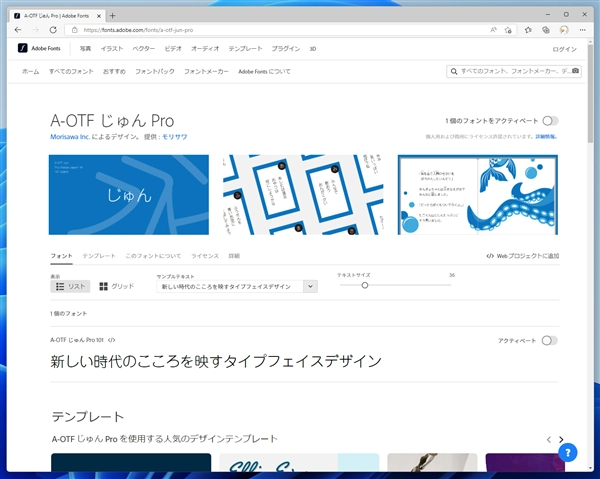Open the モリサワ foundry link
Image resolution: width=600 pixels, height=479 pixels.
point(174,137)
